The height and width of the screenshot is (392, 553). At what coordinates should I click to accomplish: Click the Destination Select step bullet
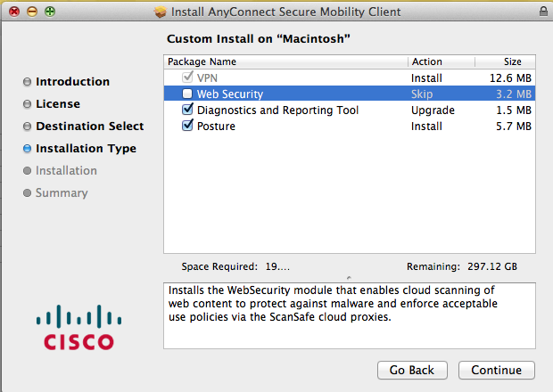28,127
